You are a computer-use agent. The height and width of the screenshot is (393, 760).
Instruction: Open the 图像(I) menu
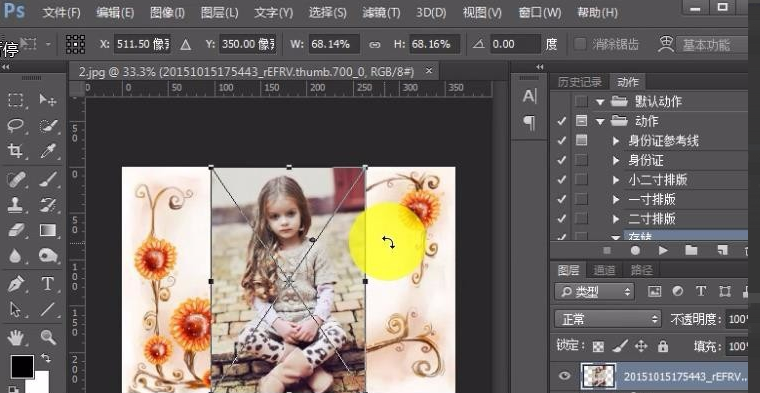coord(167,13)
